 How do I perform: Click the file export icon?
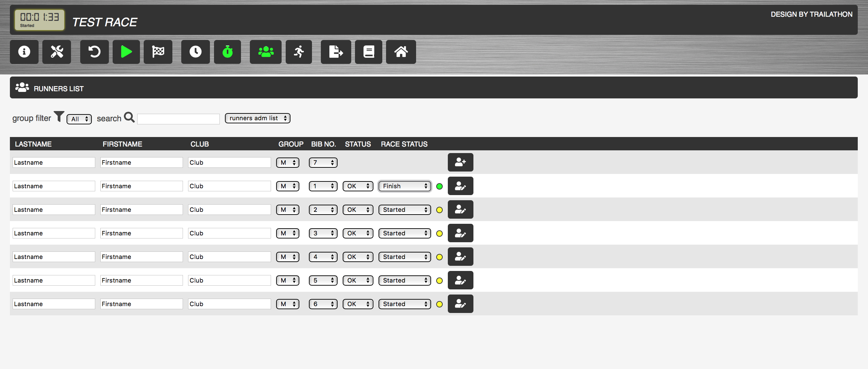pos(336,52)
